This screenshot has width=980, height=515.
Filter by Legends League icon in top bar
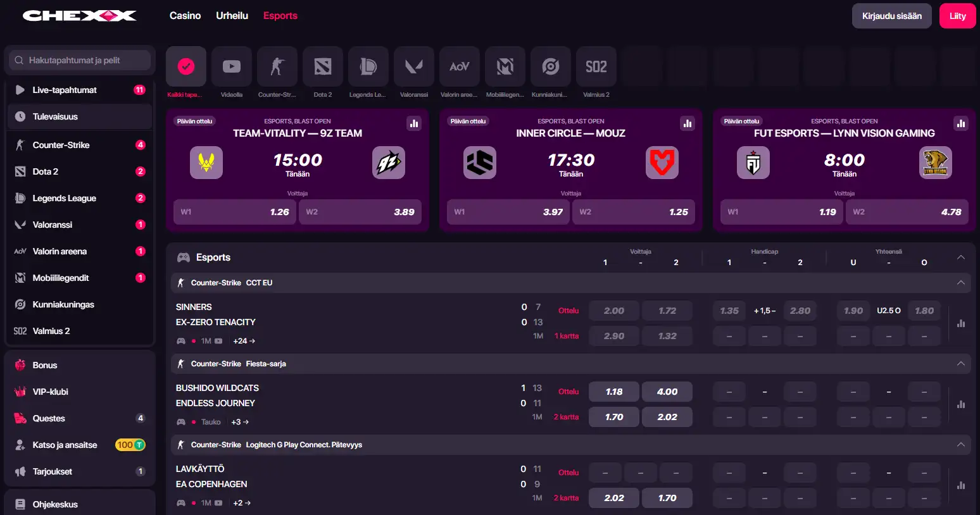368,66
